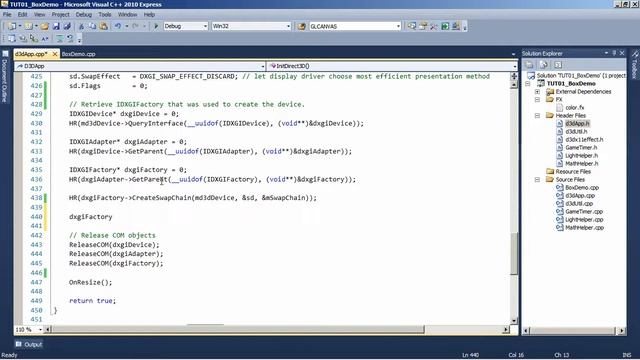This screenshot has width=640, height=360.
Task: Click the split editor handle above scrollbar
Action: (514, 76)
